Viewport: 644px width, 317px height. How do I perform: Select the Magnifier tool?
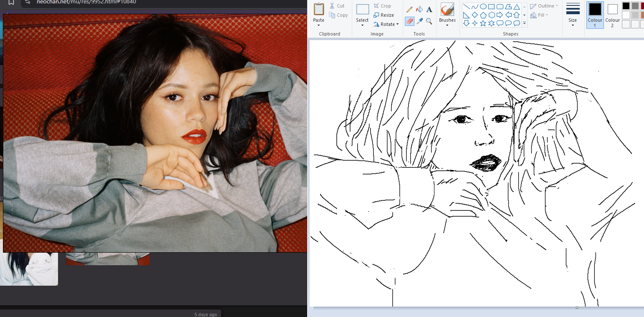tap(429, 21)
